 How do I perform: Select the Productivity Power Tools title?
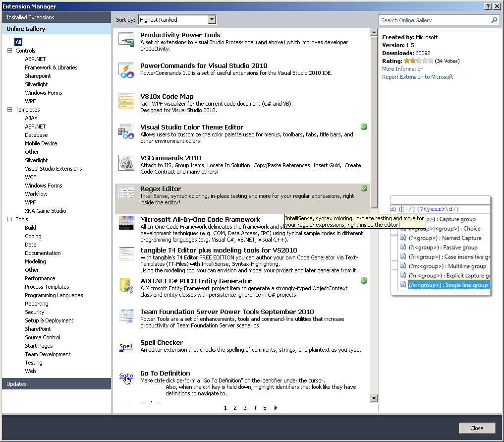click(180, 35)
